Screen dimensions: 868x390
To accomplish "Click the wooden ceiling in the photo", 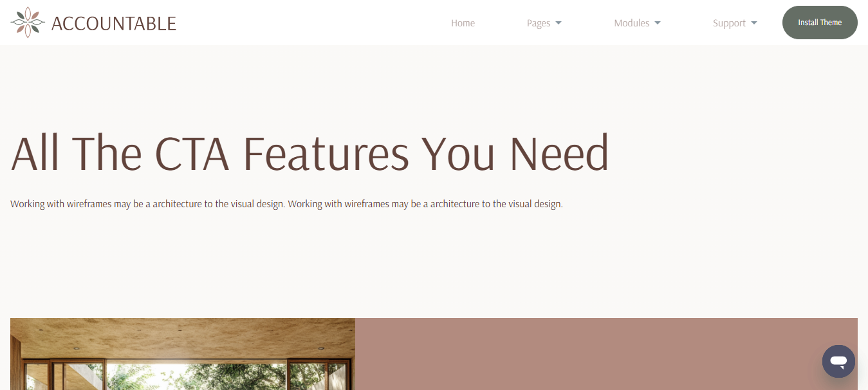I will (183, 336).
